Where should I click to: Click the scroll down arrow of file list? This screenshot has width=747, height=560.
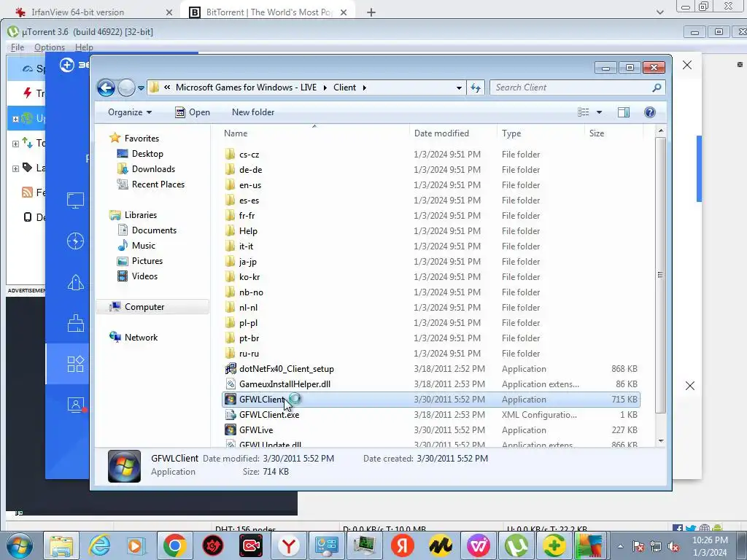(x=660, y=441)
